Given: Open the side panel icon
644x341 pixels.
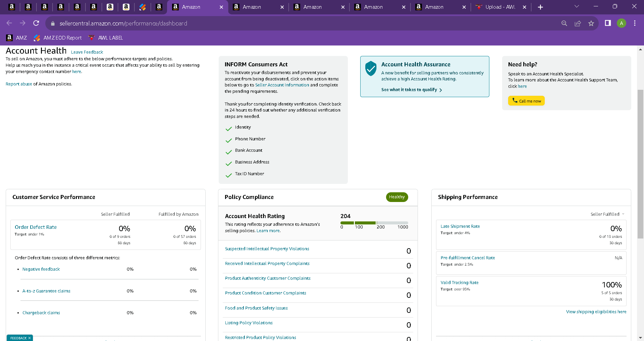Looking at the screenshot, I should [x=608, y=23].
